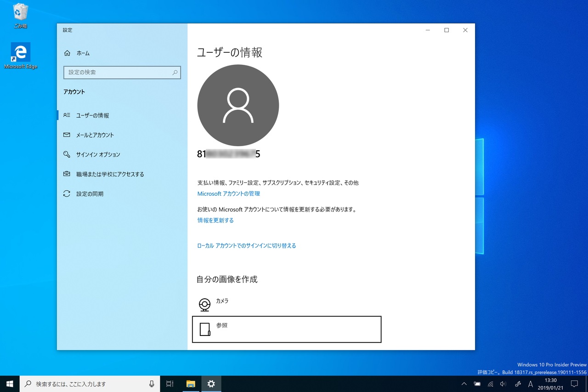588x392 pixels.
Task: Expand hidden icons in the system tray
Action: point(464,384)
